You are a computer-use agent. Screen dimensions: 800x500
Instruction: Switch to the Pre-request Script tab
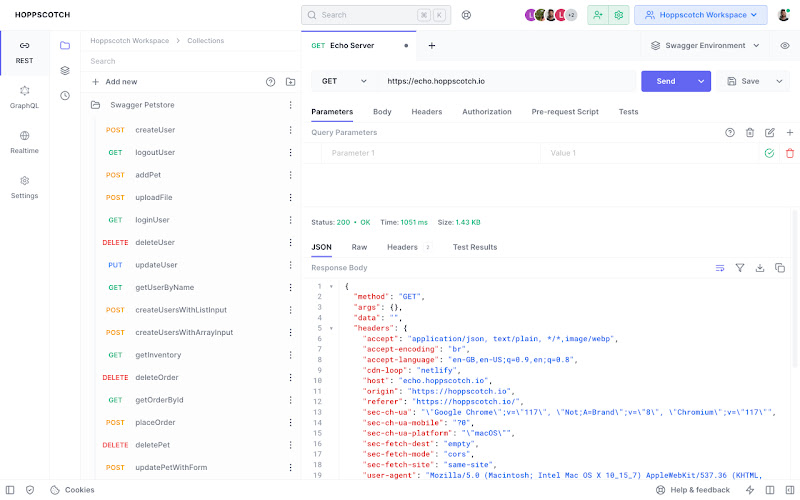(565, 112)
